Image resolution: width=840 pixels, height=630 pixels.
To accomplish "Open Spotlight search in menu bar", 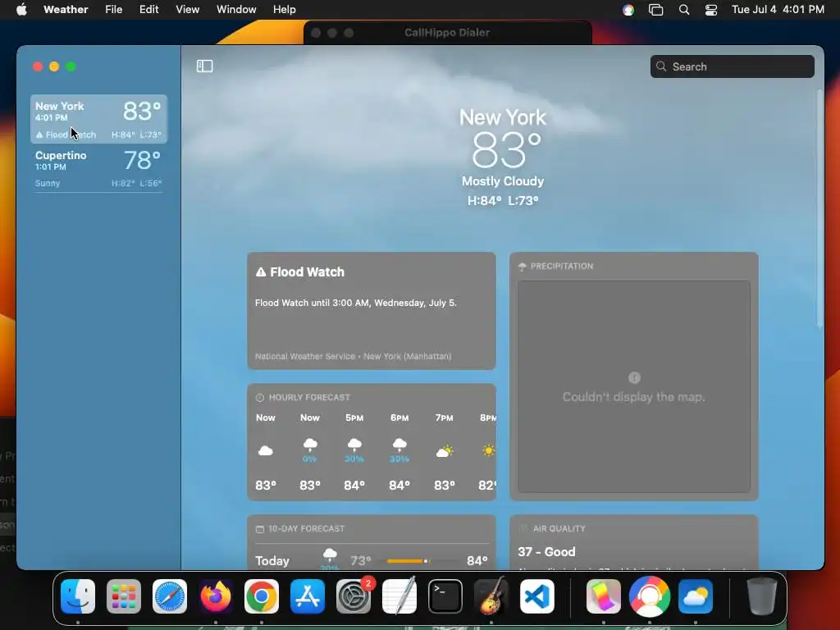I will click(684, 10).
